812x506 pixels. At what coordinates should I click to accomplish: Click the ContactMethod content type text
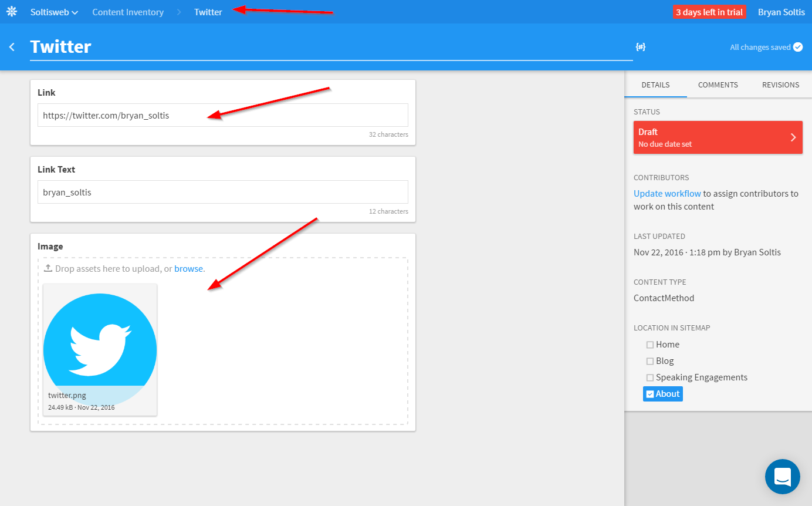[664, 298]
